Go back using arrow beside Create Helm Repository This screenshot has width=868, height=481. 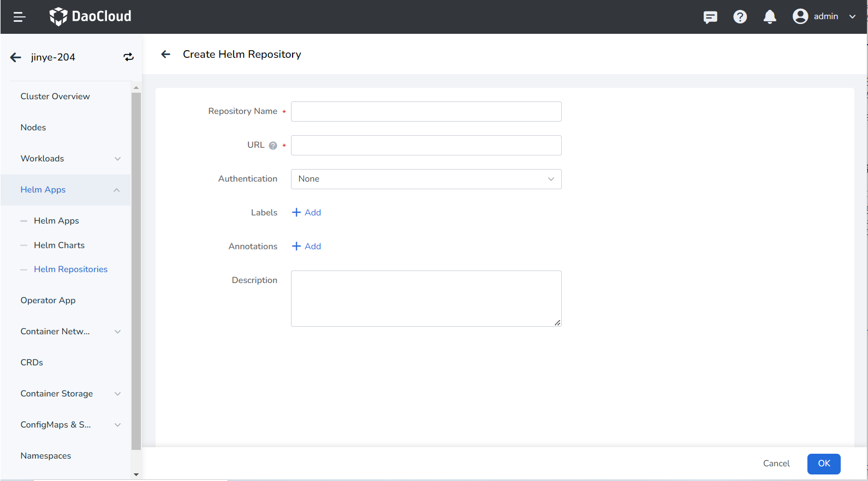(x=166, y=54)
